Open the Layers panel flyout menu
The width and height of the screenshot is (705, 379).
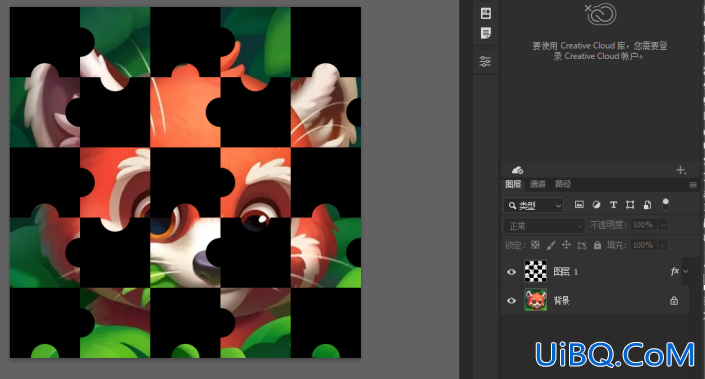pos(693,185)
